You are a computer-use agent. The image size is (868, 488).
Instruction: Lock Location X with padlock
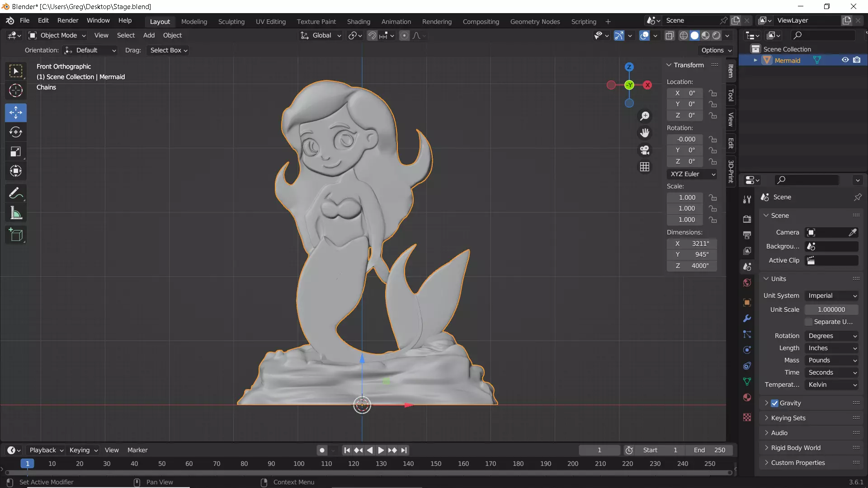click(713, 93)
